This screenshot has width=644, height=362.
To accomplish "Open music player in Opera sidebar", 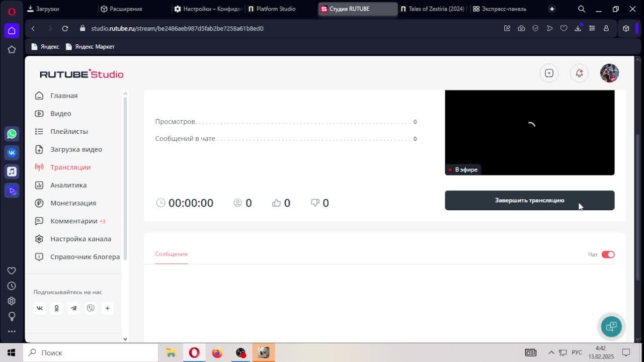I will tap(12, 171).
